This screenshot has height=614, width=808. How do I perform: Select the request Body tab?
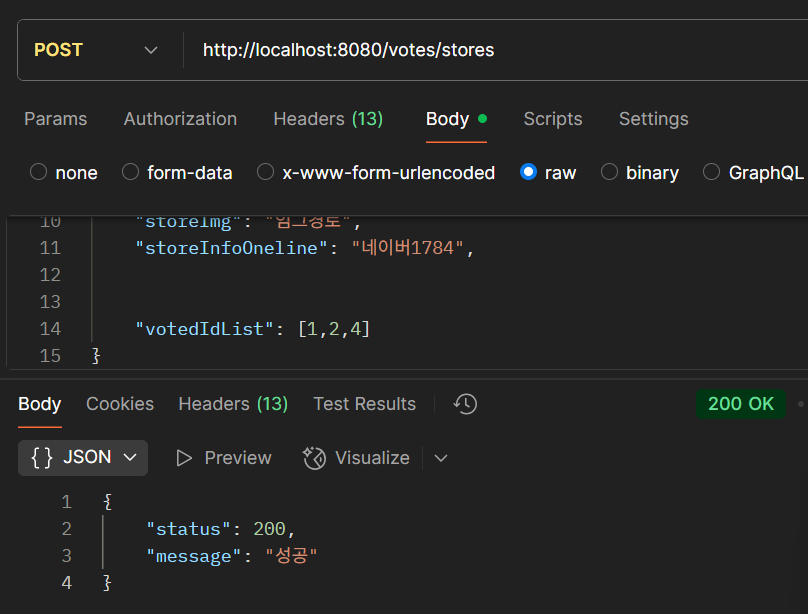click(456, 119)
